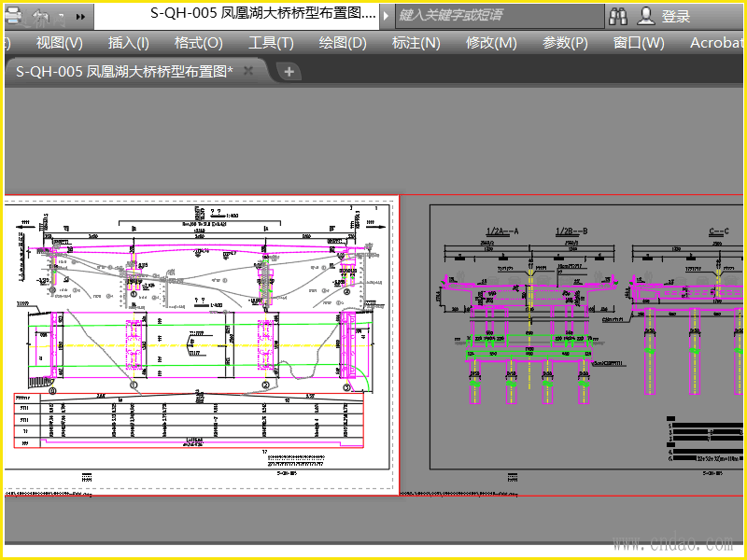
Task: Close the S-QH-005 drawing tab
Action: (x=248, y=71)
